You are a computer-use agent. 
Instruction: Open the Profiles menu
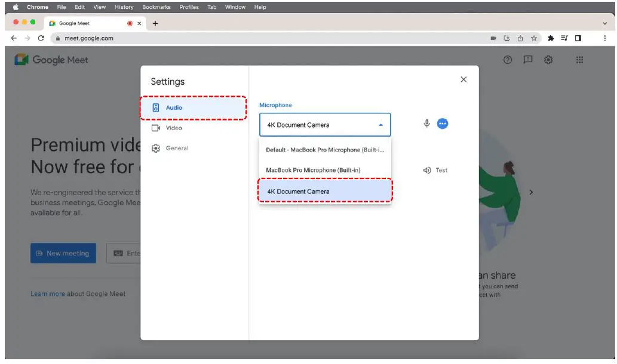[189, 7]
